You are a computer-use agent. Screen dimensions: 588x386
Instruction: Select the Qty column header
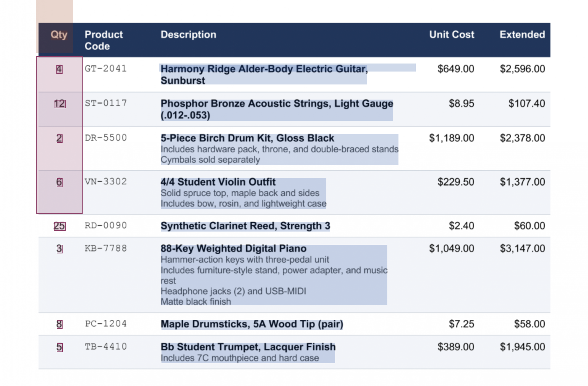pyautogui.click(x=59, y=35)
